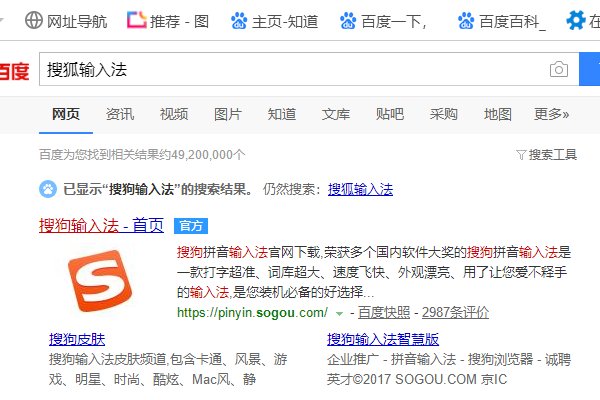Select the 网页 tab
Screen dimensions: 600x400
point(66,114)
